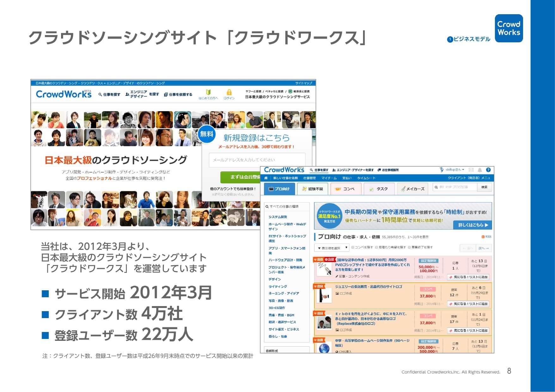The height and width of the screenshot is (392, 555).
Task: Select システム開発 category in sidebar
Action: point(278,217)
